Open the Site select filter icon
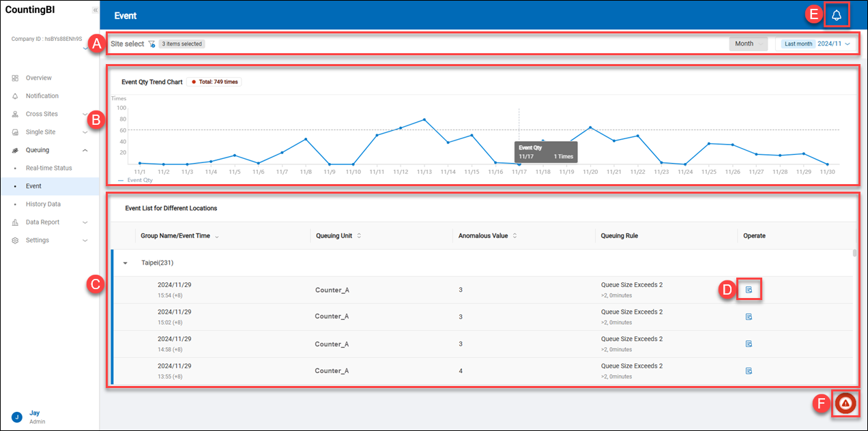The width and height of the screenshot is (868, 431). 151,44
